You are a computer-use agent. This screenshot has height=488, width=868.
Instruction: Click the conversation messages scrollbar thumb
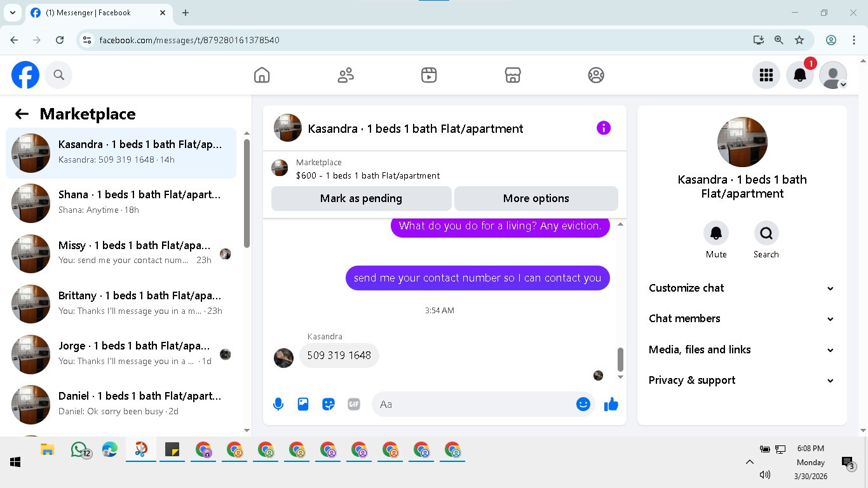621,359
